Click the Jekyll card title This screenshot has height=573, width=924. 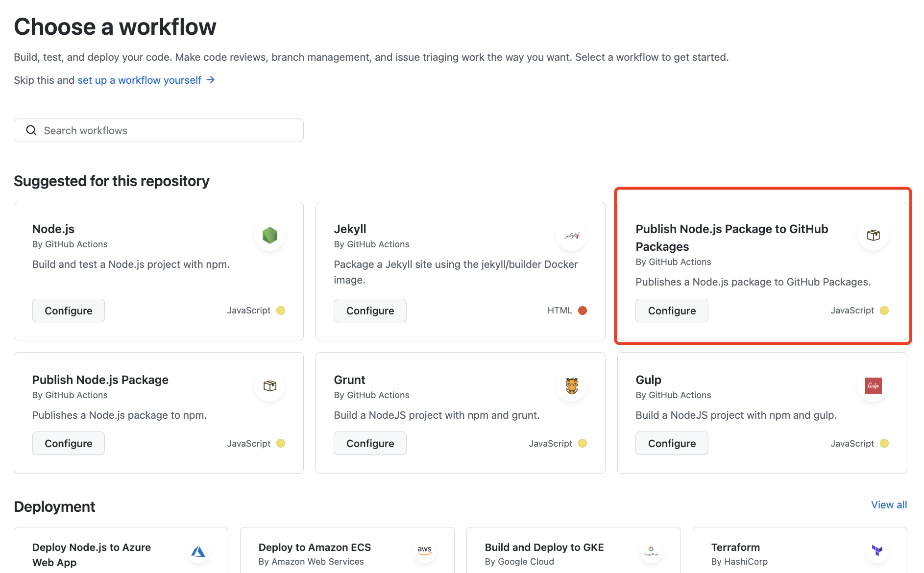click(x=350, y=229)
